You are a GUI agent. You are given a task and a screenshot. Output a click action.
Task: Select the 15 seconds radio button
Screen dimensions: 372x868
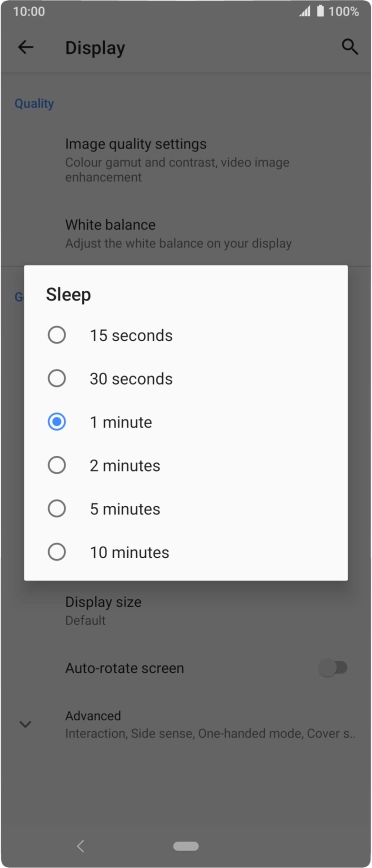tap(57, 335)
